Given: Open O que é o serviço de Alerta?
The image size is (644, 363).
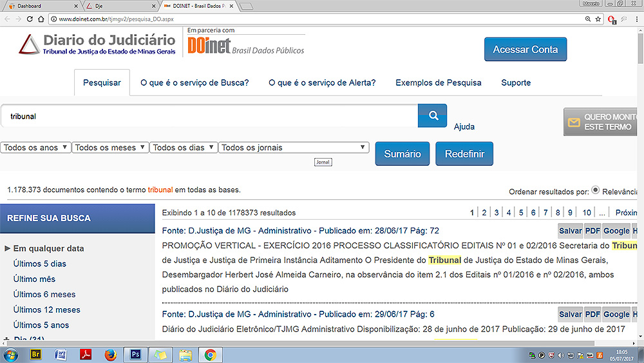Looking at the screenshot, I should tap(322, 83).
